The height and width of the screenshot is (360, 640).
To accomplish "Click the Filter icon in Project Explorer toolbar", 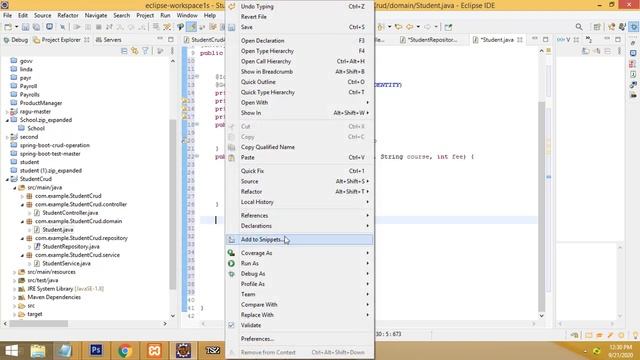I will [x=145, y=51].
